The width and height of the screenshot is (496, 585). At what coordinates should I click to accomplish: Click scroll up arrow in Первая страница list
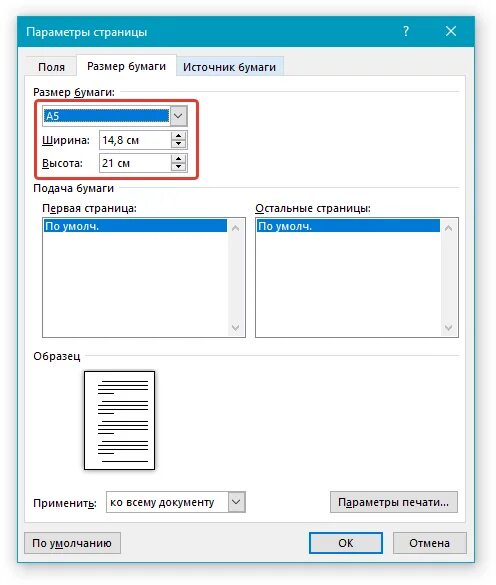(x=235, y=228)
